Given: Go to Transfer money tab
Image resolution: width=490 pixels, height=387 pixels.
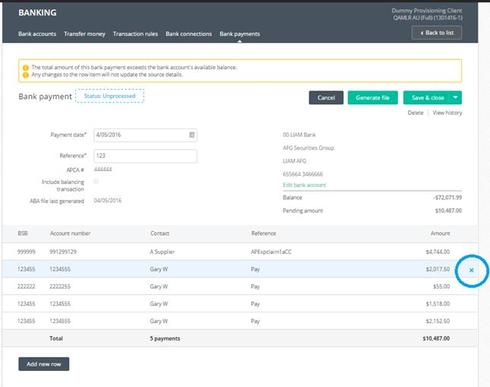Looking at the screenshot, I should pos(84,34).
